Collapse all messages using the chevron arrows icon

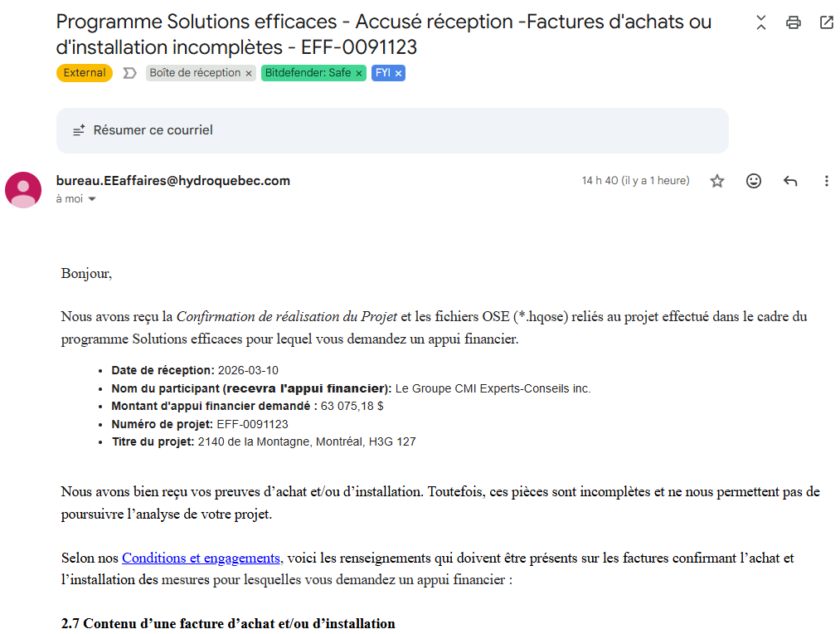(x=761, y=22)
